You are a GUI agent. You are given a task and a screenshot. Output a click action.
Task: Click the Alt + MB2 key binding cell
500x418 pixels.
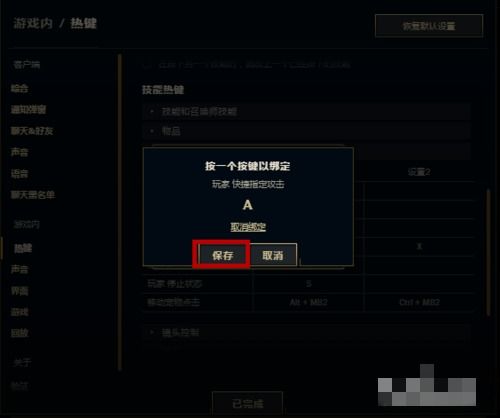309,302
